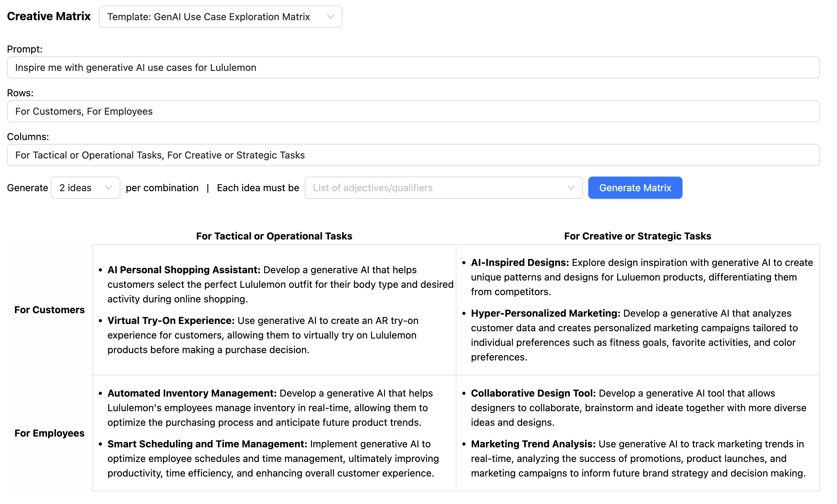This screenshot has height=504, width=837.
Task: Click 'For Tactical or Operational Tasks' column header
Action: point(274,236)
